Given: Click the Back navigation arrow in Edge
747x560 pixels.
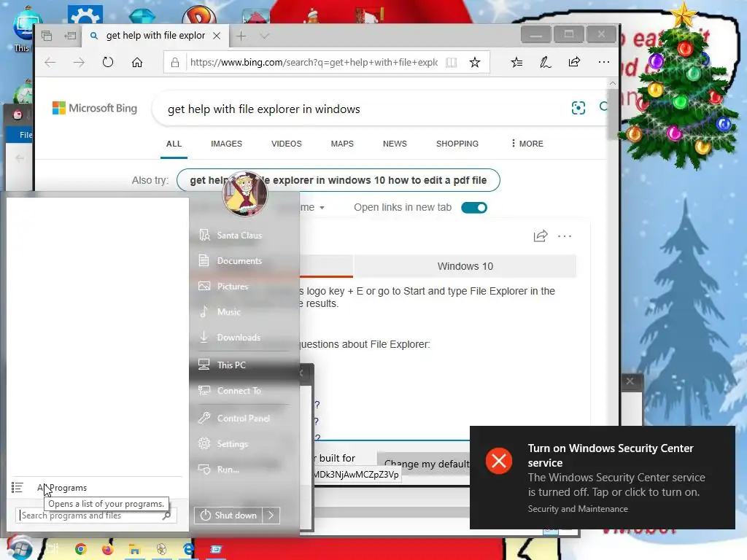Looking at the screenshot, I should (x=50, y=63).
